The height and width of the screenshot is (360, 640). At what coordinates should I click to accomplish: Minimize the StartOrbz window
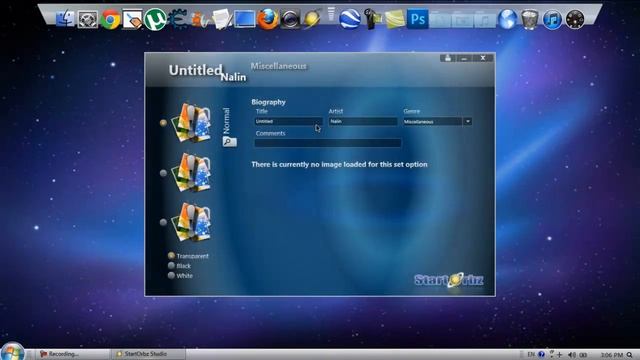point(464,58)
